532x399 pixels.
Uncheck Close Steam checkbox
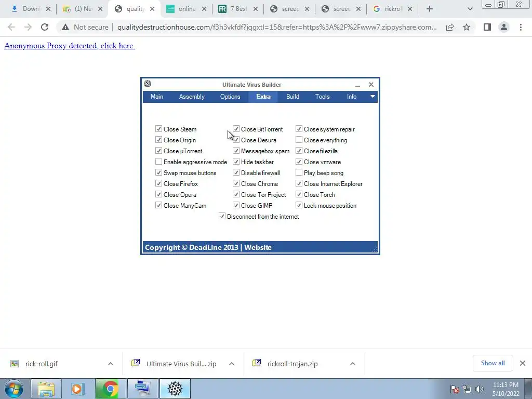[158, 129]
